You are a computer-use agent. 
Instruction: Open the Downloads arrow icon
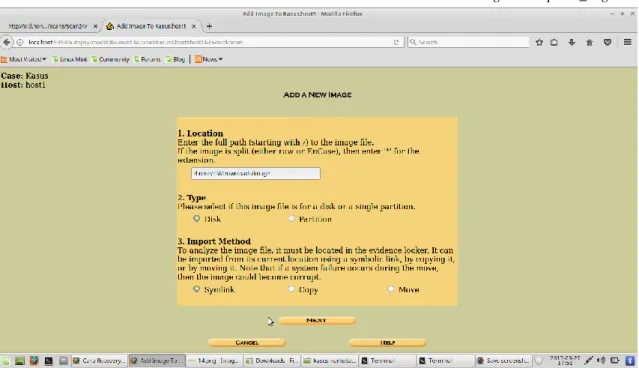pos(572,42)
